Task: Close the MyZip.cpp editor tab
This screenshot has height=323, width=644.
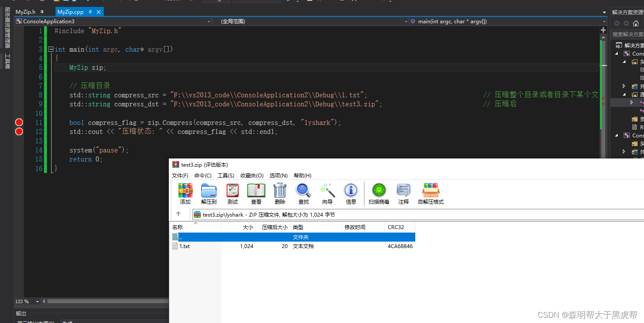Action: 99,12
